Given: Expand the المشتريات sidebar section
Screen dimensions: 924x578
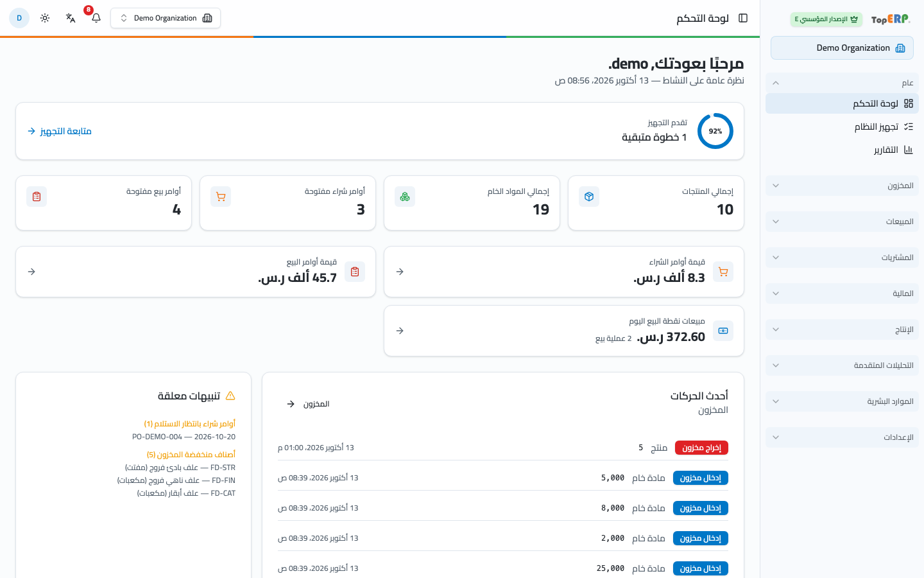Looking at the screenshot, I should tap(842, 258).
